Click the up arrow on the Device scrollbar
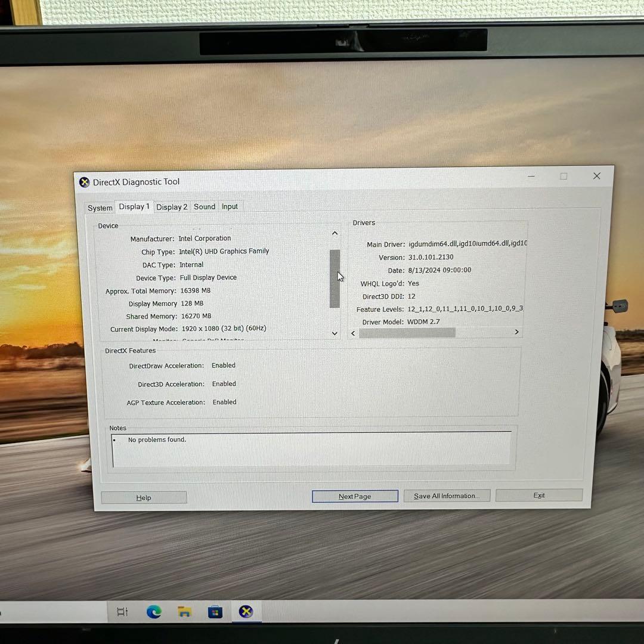The image size is (644, 644). click(x=335, y=233)
